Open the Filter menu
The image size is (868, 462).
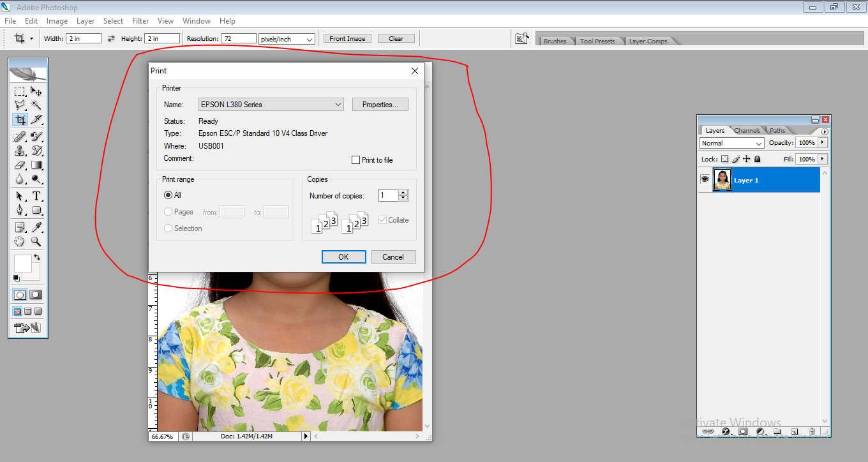[x=140, y=20]
